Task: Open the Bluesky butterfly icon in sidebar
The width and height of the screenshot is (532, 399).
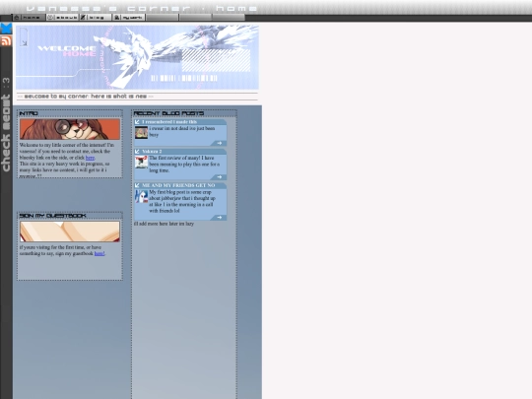Action: [6, 29]
